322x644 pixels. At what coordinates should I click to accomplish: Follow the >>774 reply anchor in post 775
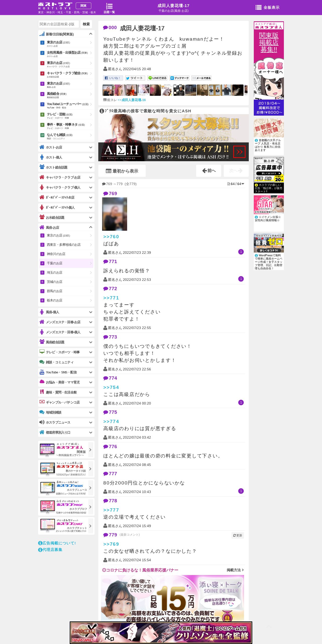pos(111,422)
